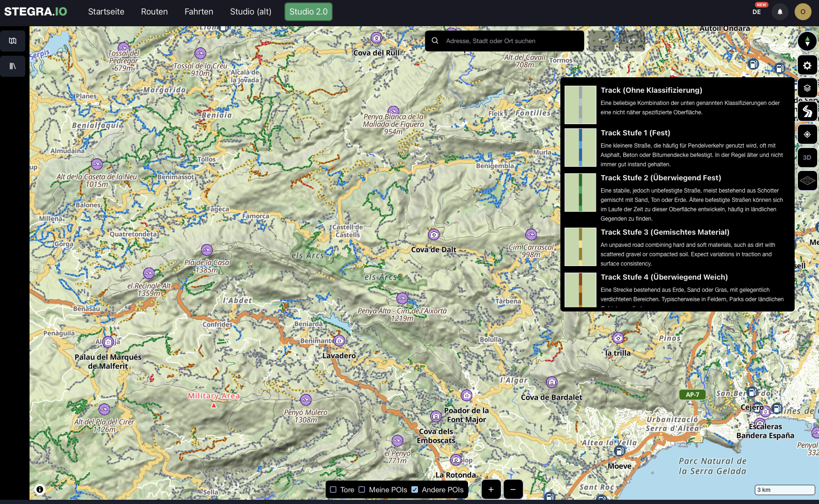Open the library panel in left sidebar
The width and height of the screenshot is (819, 504).
pos(13,66)
